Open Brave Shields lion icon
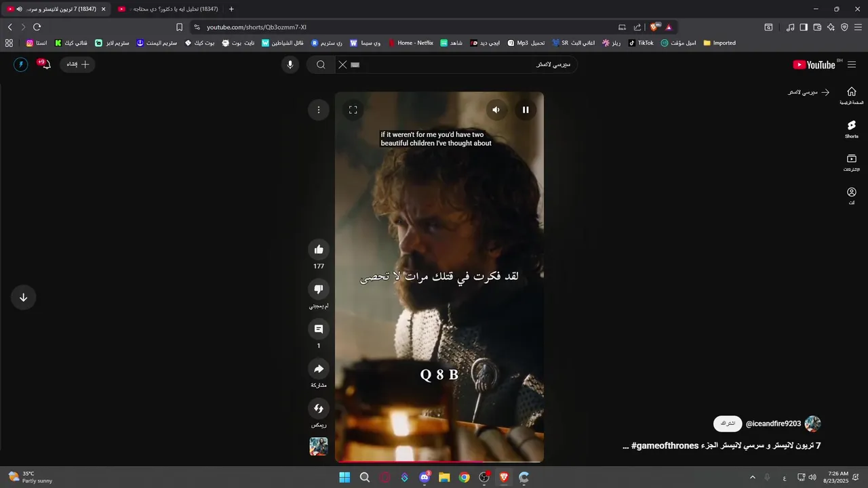Image resolution: width=868 pixels, height=488 pixels. click(654, 27)
